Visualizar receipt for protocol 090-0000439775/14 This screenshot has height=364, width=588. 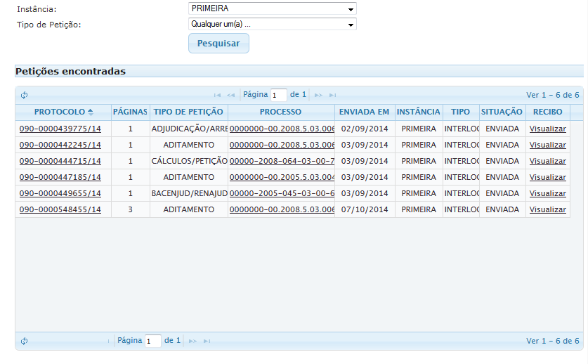547,129
